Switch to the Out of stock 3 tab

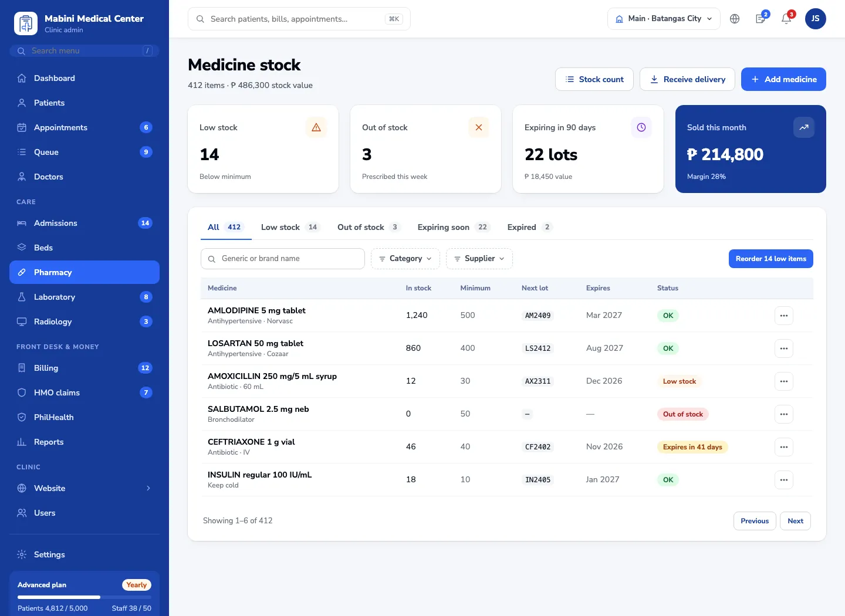coord(369,227)
